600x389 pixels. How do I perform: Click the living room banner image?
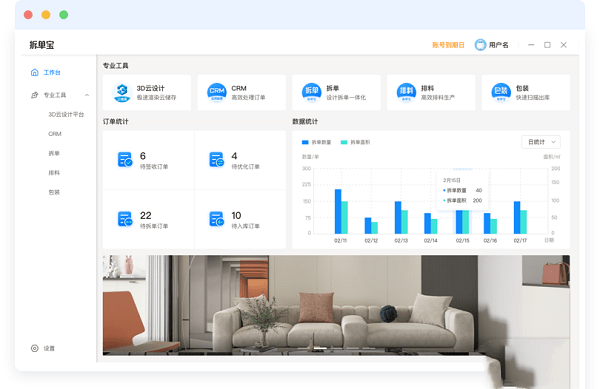point(336,305)
